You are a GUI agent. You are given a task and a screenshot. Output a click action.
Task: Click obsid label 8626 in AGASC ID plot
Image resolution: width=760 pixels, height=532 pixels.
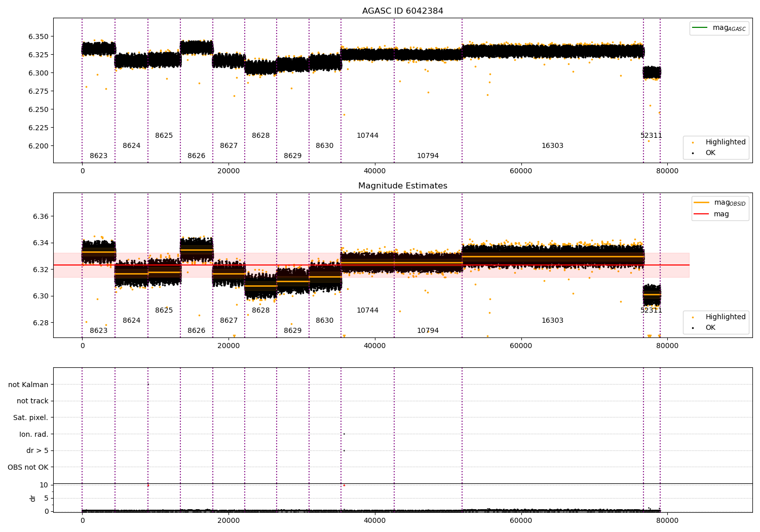pyautogui.click(x=196, y=156)
